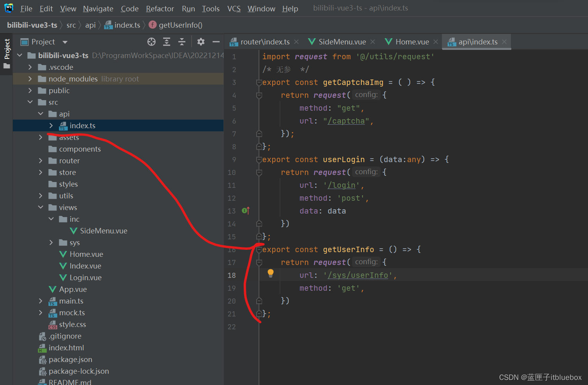588x385 pixels.
Task: Click the implement gutter icon on line 13
Action: click(x=246, y=211)
